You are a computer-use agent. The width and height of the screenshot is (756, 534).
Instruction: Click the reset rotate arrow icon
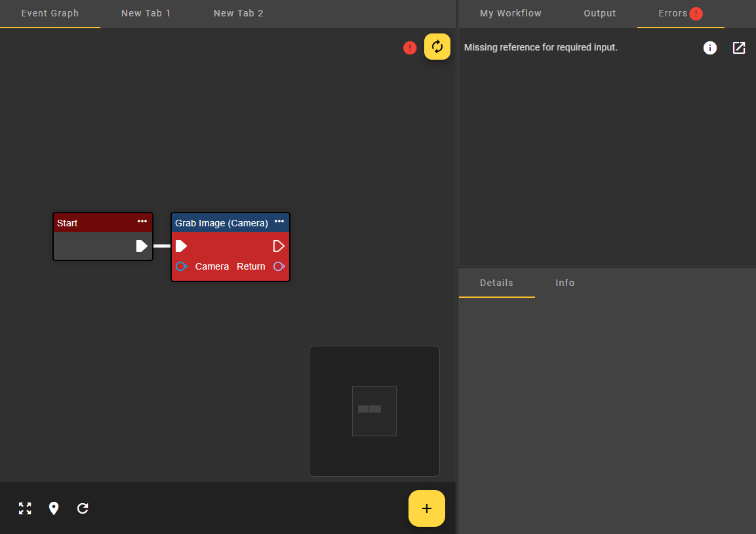(83, 508)
